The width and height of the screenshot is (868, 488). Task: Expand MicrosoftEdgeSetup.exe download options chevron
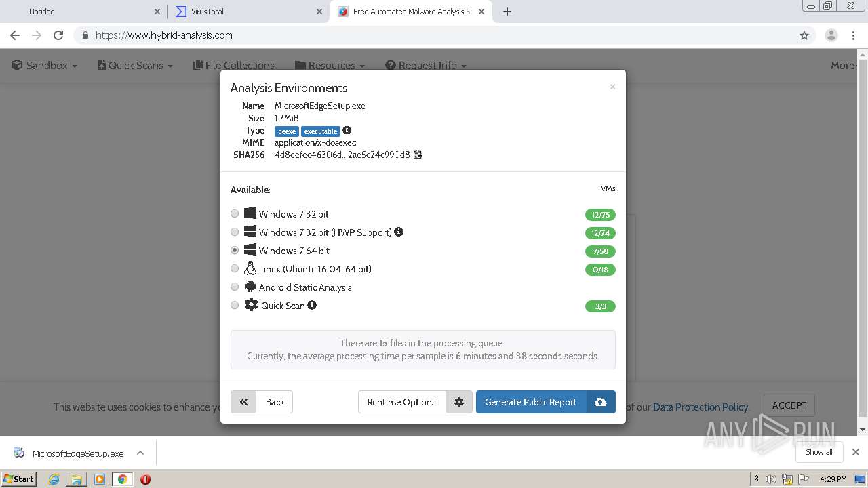point(140,453)
